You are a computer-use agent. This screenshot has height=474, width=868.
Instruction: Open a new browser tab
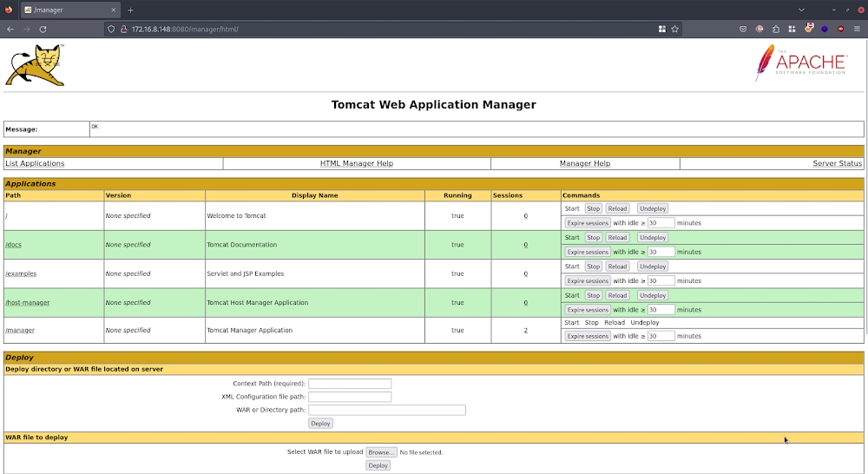point(130,10)
